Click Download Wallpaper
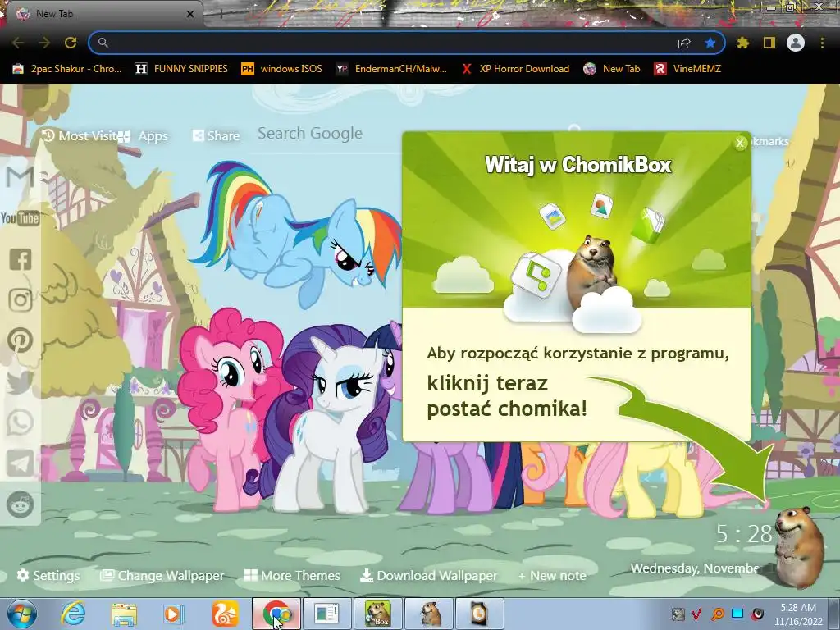The image size is (840, 630). coord(428,575)
